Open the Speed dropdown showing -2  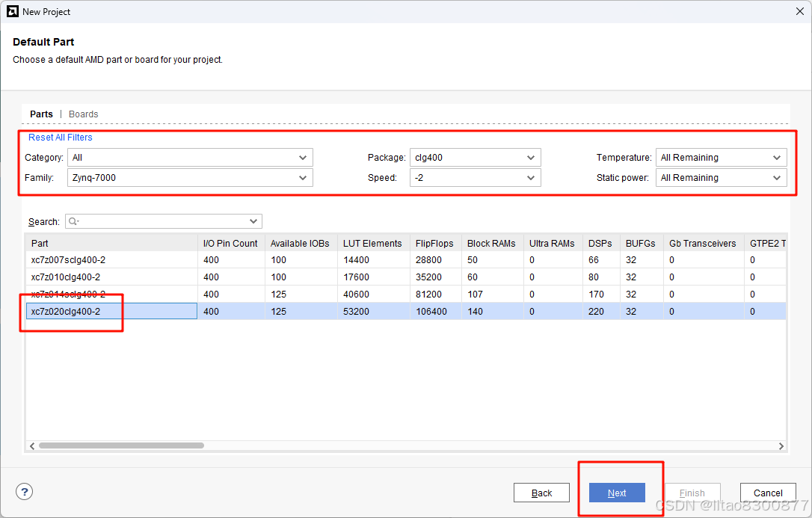[x=476, y=177]
